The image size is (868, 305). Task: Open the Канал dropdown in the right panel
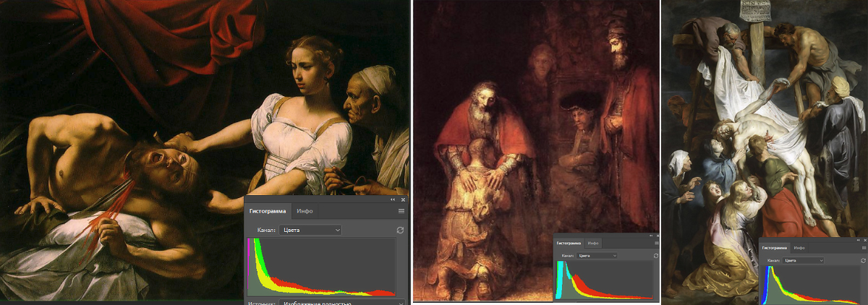tap(803, 259)
